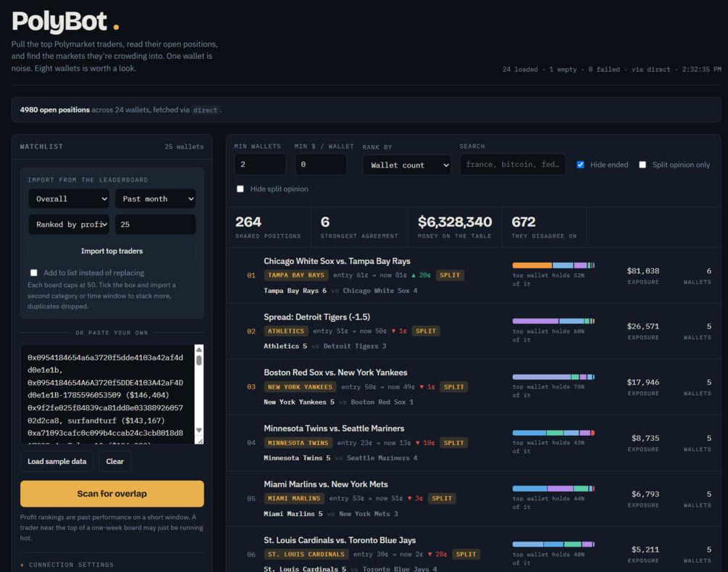
Task: Click the Import top traders button
Action: [112, 251]
